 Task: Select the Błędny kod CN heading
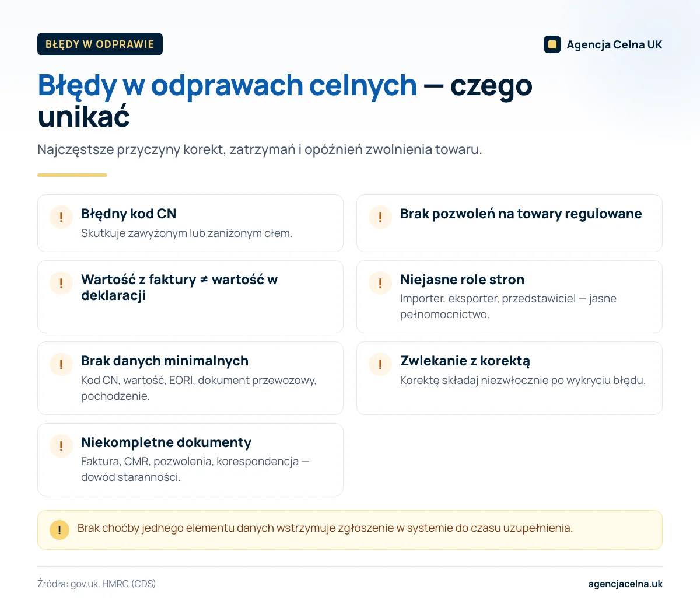tap(129, 214)
